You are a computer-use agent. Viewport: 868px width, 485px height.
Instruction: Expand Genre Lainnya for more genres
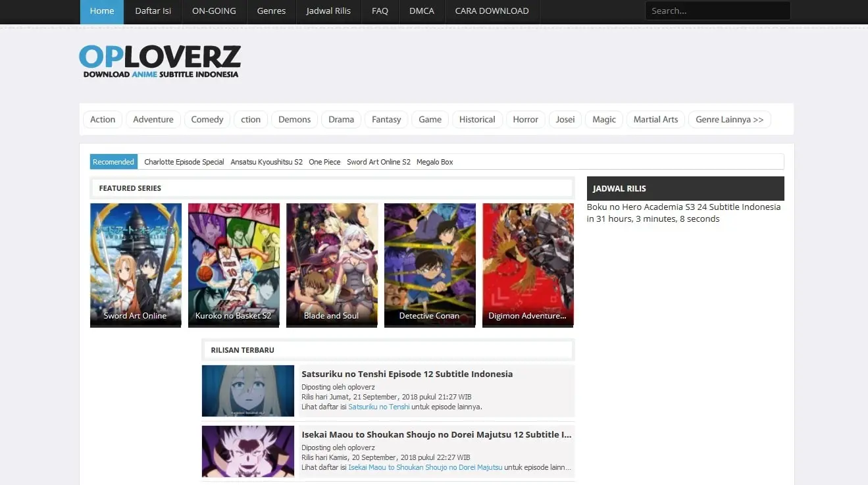[x=729, y=119]
